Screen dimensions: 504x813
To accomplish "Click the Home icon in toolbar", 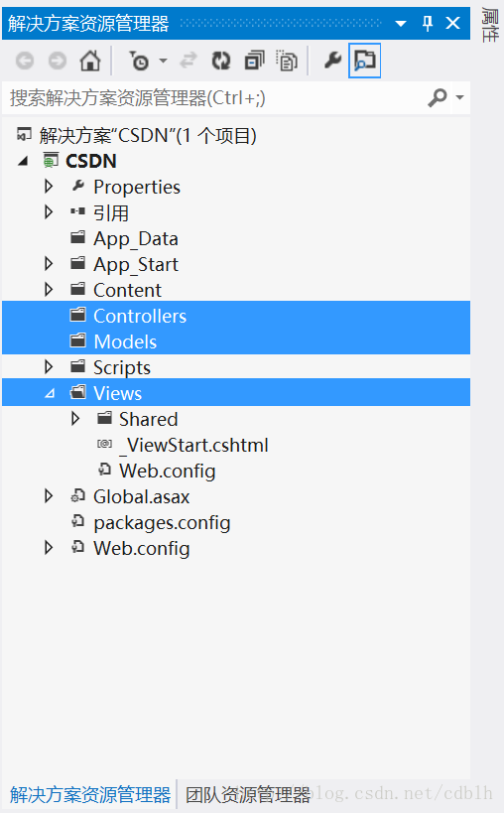I will (90, 61).
